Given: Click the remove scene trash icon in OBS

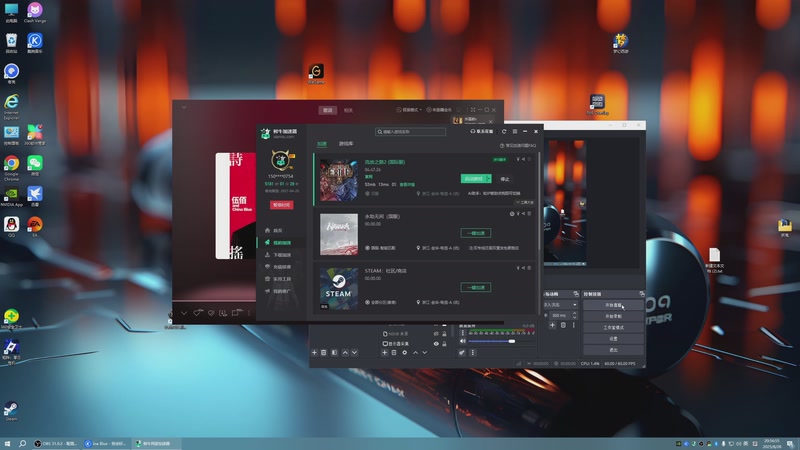Looking at the screenshot, I should (x=323, y=353).
